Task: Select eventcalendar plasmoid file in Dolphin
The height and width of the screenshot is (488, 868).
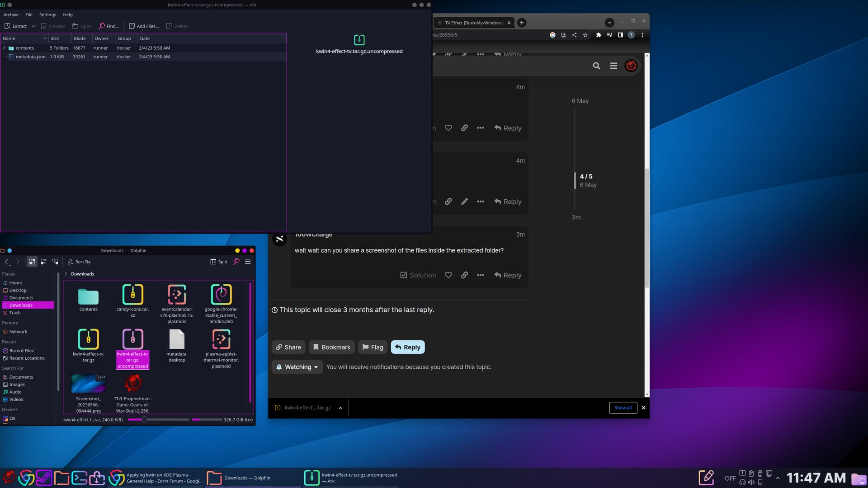Action: click(177, 303)
